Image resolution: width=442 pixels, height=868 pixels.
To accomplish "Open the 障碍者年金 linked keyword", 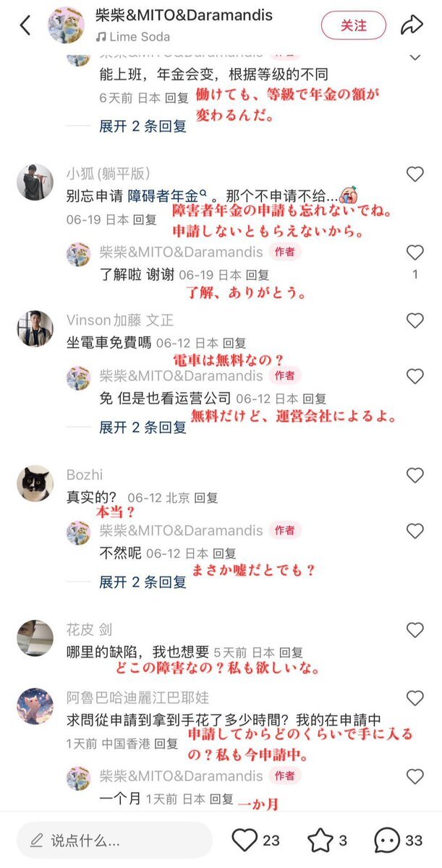I will 163,195.
